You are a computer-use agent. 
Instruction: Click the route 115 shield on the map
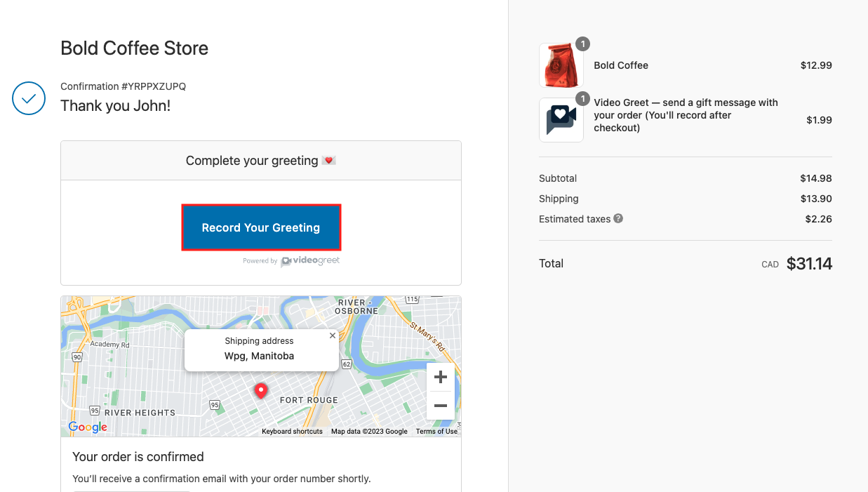[x=412, y=300]
